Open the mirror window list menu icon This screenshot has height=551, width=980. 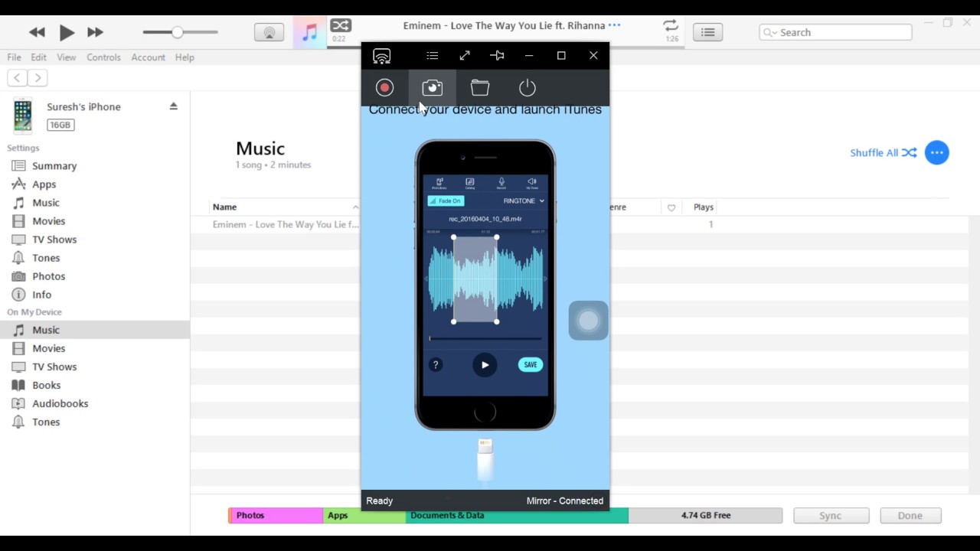(x=433, y=55)
